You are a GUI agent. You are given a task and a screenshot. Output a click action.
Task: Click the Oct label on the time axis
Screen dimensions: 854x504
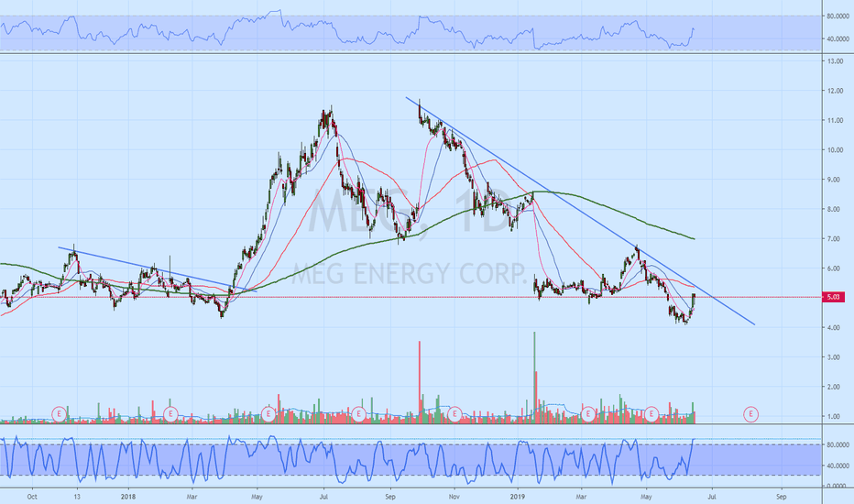(32, 497)
